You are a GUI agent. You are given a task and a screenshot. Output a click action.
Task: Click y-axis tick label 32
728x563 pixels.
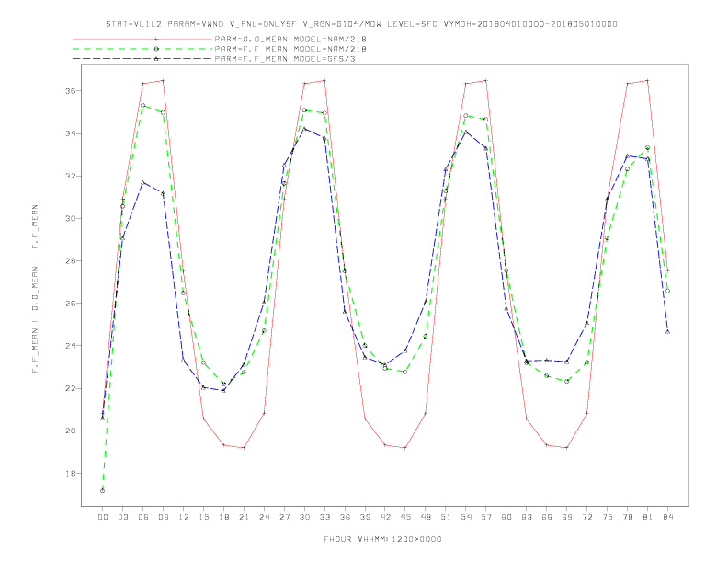[x=70, y=176]
